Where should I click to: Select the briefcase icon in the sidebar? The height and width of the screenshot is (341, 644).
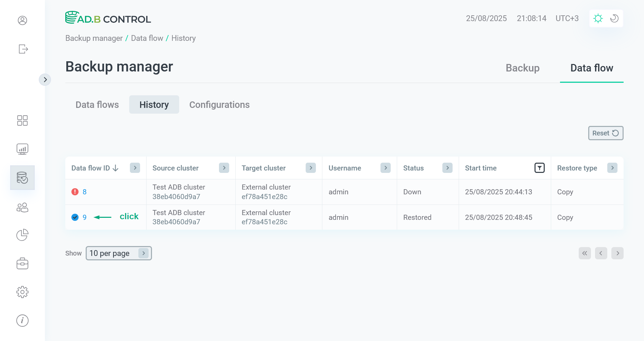(22, 263)
